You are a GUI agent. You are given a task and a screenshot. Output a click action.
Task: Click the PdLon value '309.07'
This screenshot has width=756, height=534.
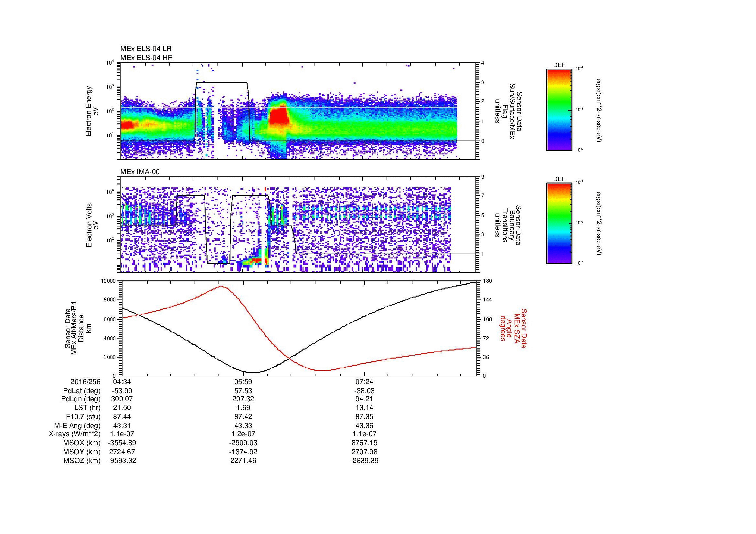(x=122, y=399)
